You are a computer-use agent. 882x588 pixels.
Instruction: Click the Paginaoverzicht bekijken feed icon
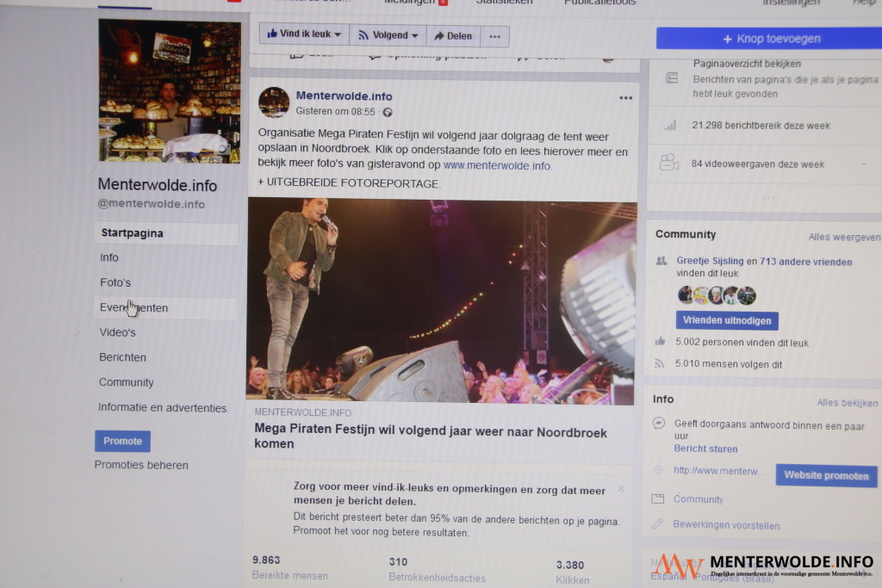[x=672, y=78]
